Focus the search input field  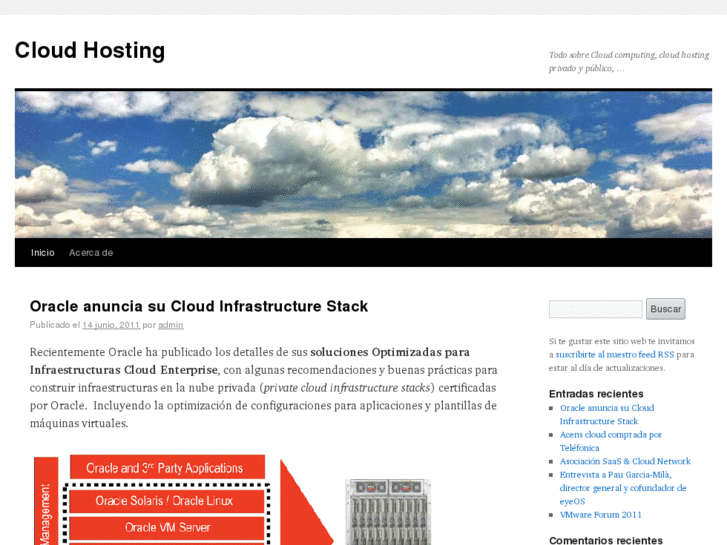595,309
